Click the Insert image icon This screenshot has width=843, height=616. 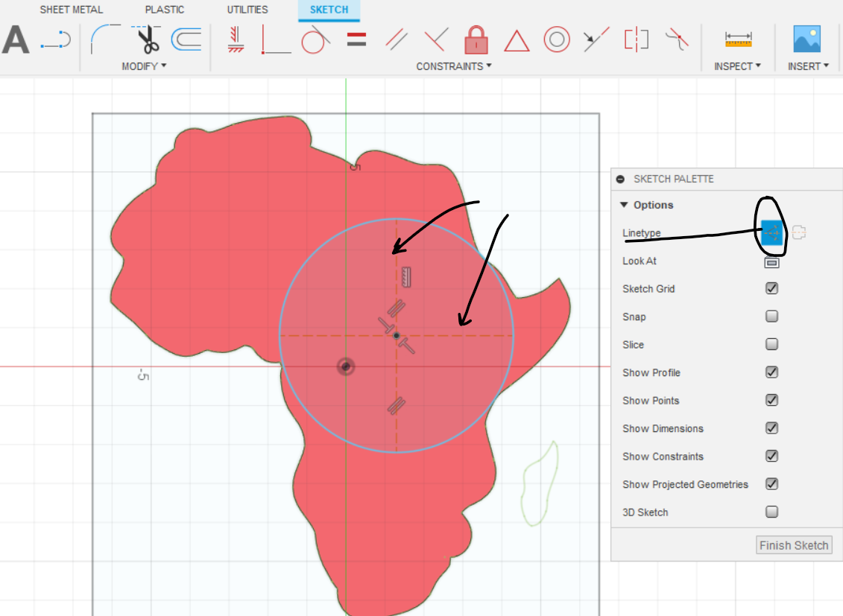807,39
